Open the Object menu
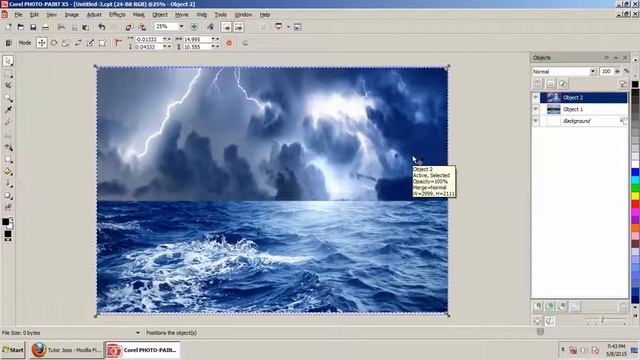Image resolution: width=640 pixels, height=360 pixels. 160,15
